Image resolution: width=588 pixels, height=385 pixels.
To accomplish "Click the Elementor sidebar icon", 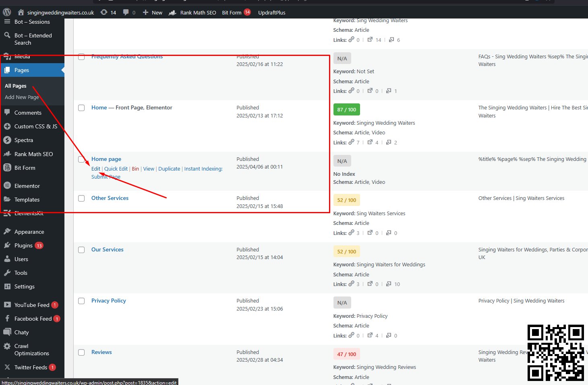I will coord(7,186).
